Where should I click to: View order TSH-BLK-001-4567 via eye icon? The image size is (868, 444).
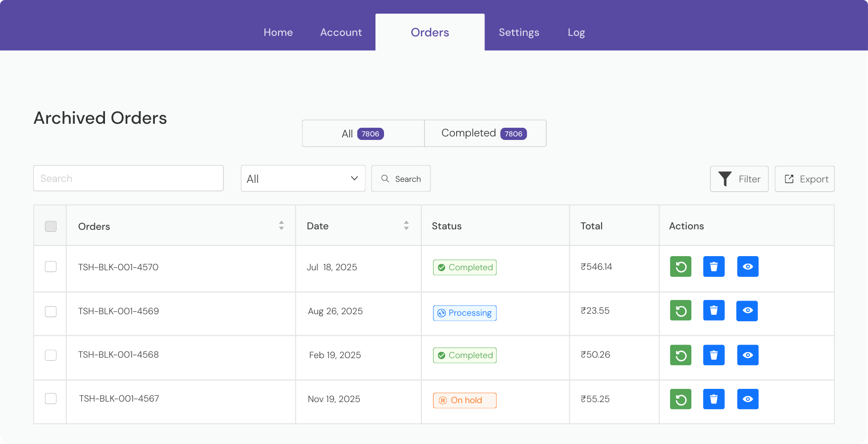point(747,399)
